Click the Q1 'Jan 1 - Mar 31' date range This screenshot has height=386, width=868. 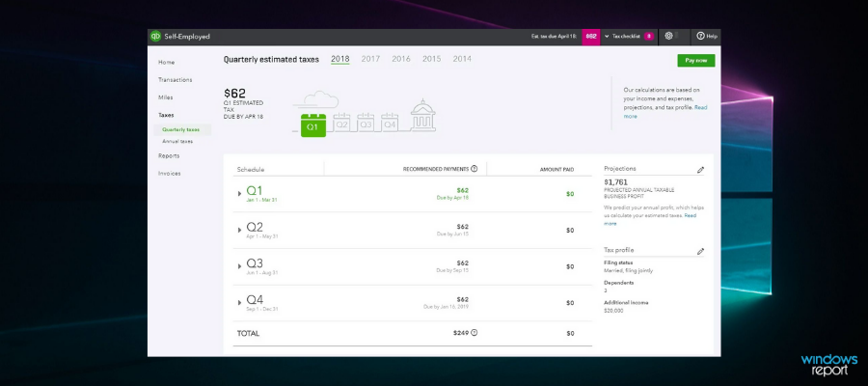click(261, 200)
